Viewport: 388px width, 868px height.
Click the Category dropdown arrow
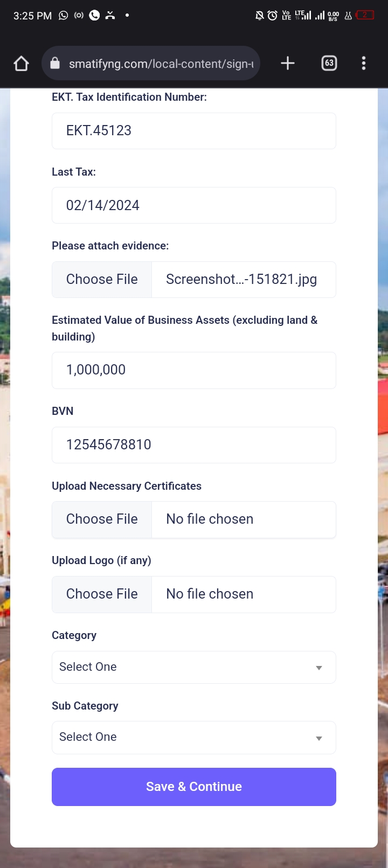pyautogui.click(x=319, y=668)
